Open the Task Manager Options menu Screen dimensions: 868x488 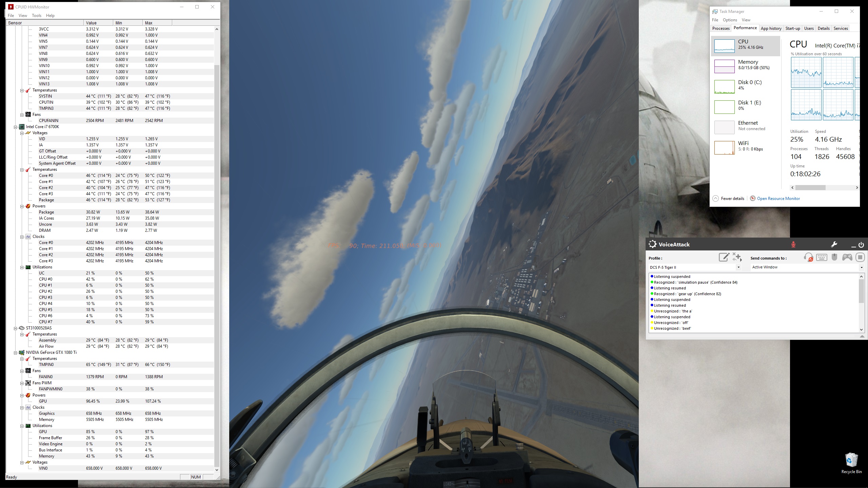[730, 20]
